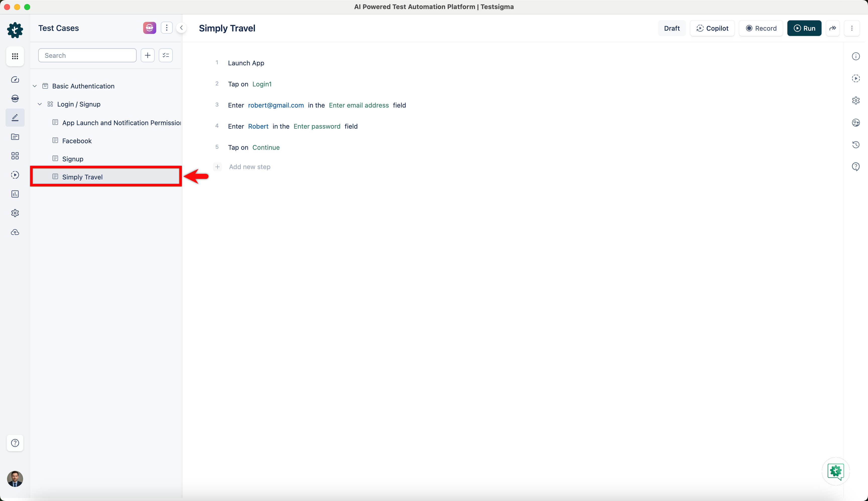Start a test run with the Run button
868x501 pixels.
coord(804,28)
